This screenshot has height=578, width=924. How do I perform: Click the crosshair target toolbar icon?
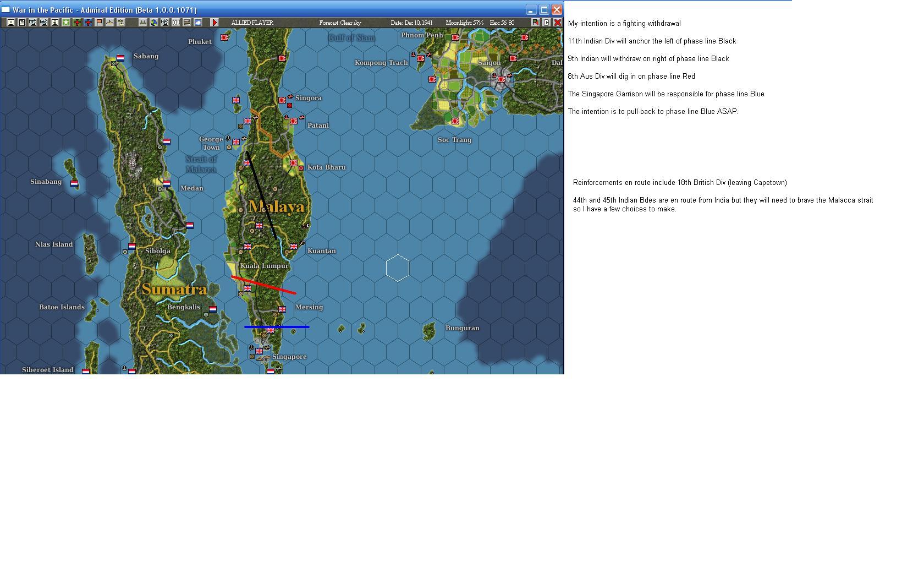165,23
